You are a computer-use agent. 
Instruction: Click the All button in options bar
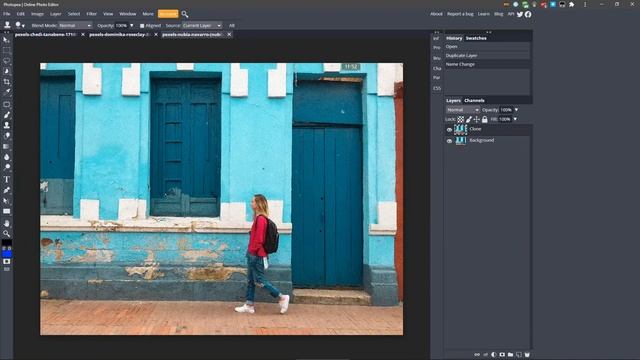[232, 25]
